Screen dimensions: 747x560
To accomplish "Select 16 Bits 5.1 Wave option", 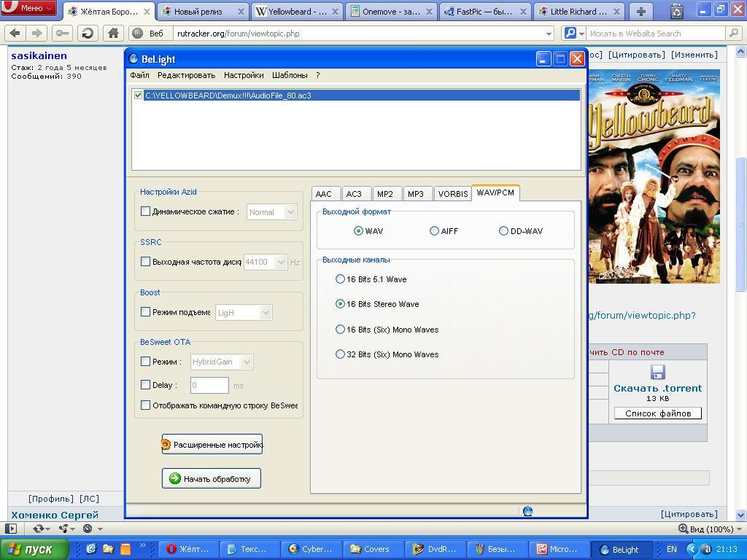I will click(340, 279).
